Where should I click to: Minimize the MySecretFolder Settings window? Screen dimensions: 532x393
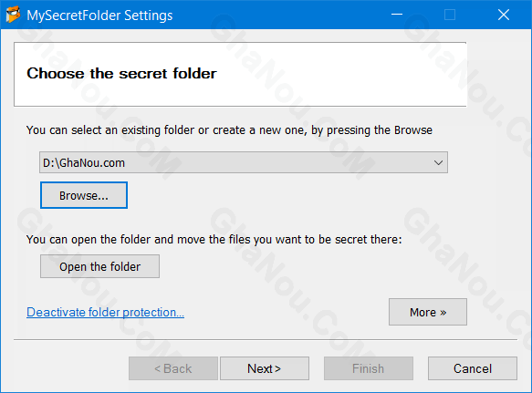pyautogui.click(x=397, y=15)
